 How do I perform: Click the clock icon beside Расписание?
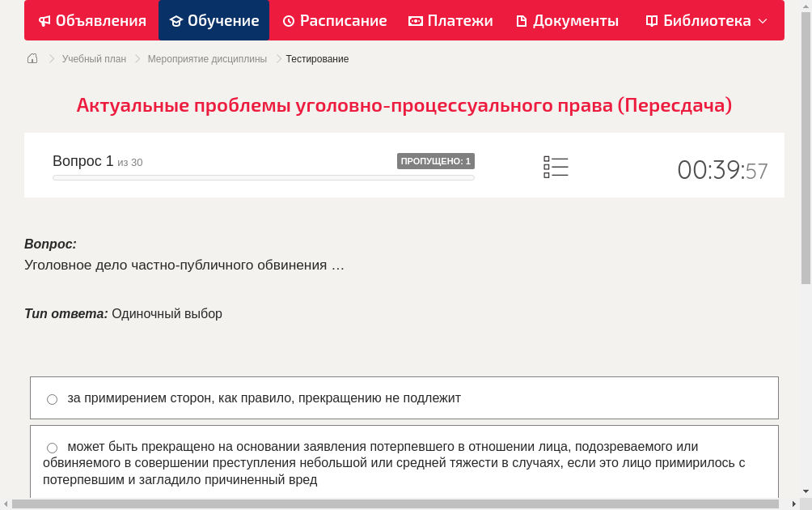pos(291,20)
